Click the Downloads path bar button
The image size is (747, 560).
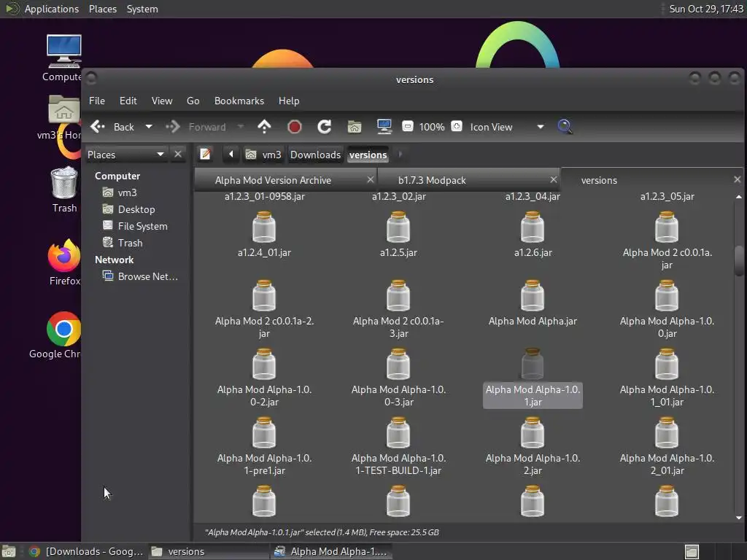[315, 155]
